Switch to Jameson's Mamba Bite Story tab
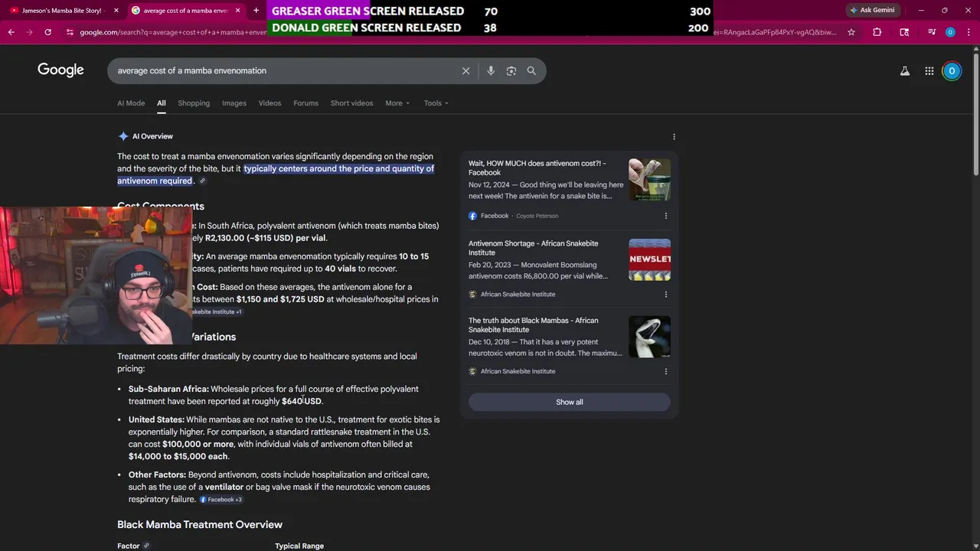The width and height of the screenshot is (980, 551). (x=61, y=11)
